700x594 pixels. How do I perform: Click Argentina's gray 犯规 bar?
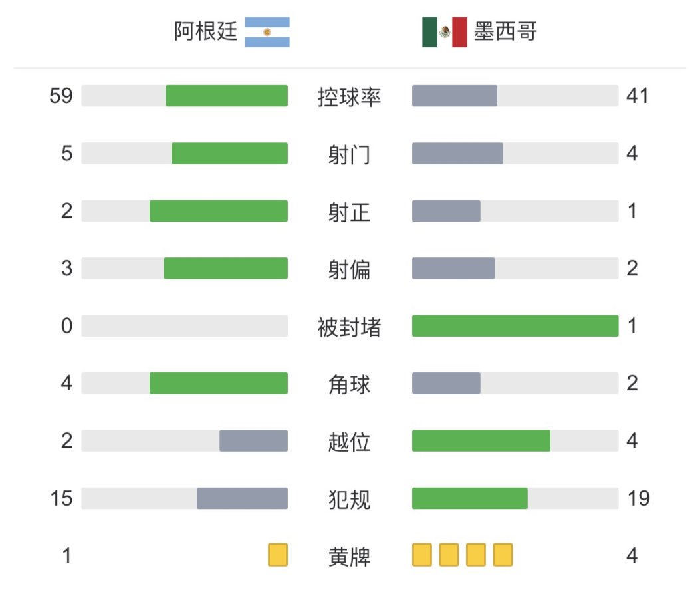(242, 498)
